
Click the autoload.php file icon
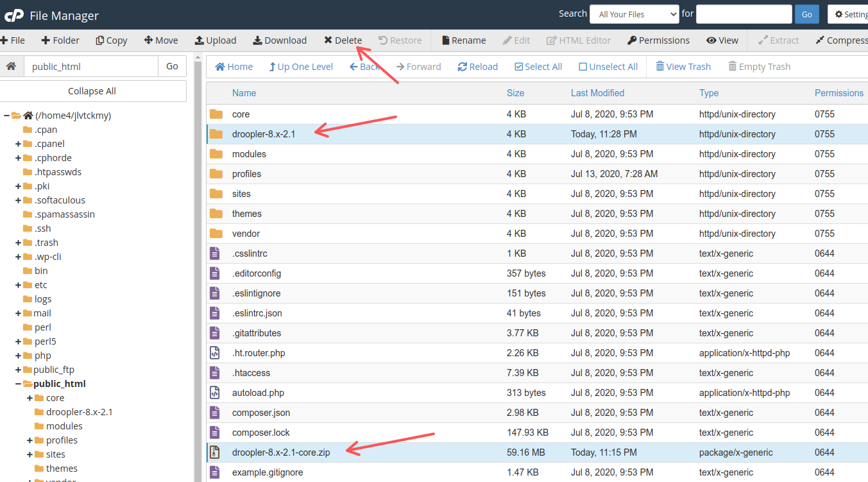click(x=215, y=393)
